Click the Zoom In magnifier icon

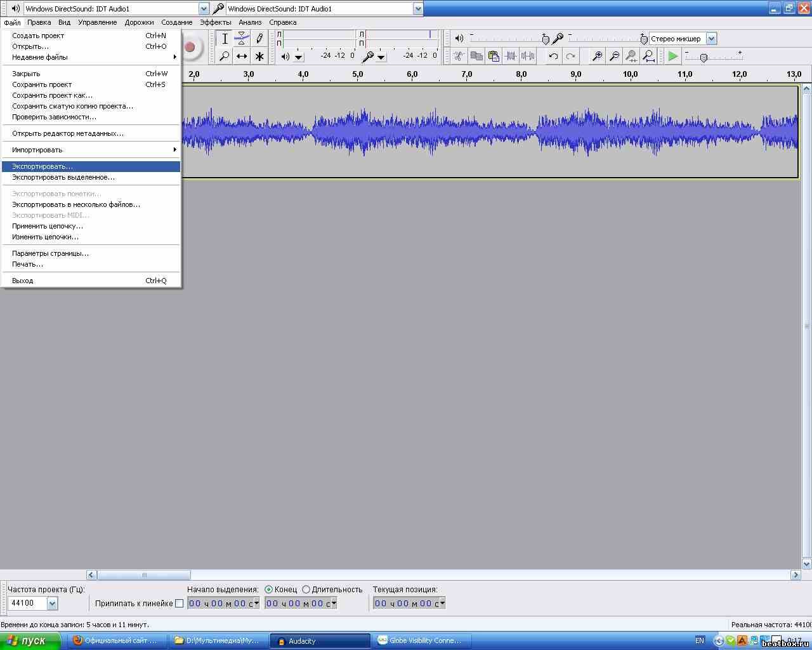(597, 56)
